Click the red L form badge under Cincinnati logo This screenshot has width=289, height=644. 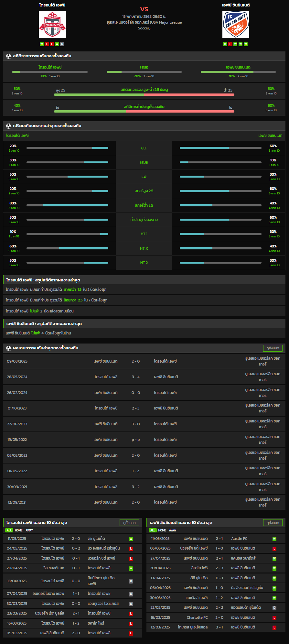(x=230, y=44)
